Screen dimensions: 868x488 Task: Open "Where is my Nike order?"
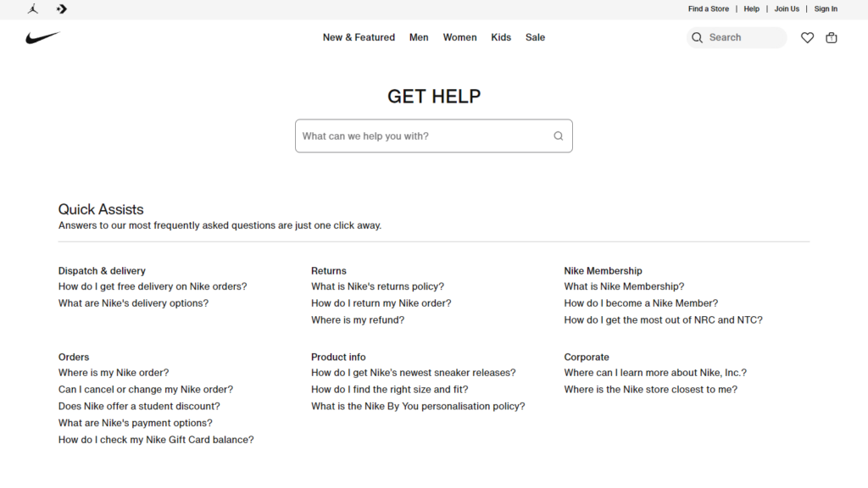[113, 372]
